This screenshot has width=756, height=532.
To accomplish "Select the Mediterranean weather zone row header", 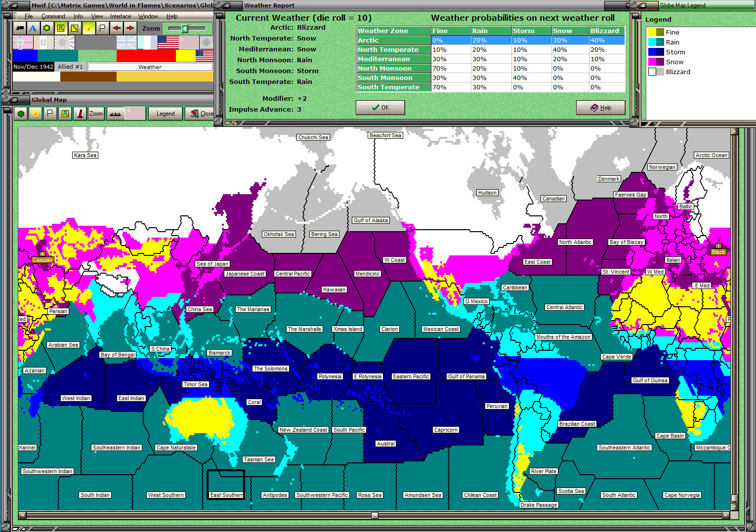I will 394,59.
